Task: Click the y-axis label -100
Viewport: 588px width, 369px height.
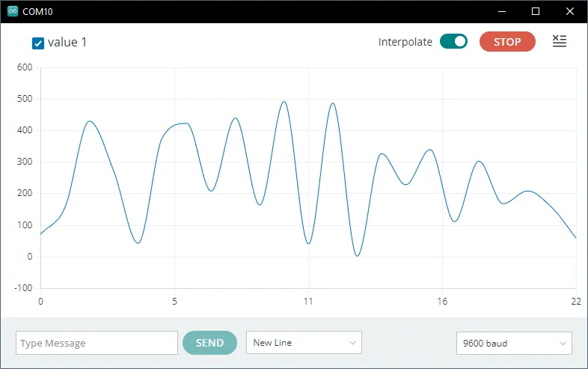Action: pyautogui.click(x=23, y=288)
